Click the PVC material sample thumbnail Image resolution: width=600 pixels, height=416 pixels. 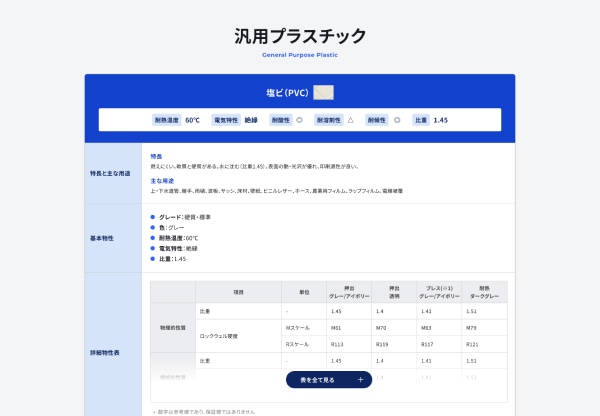(x=323, y=93)
